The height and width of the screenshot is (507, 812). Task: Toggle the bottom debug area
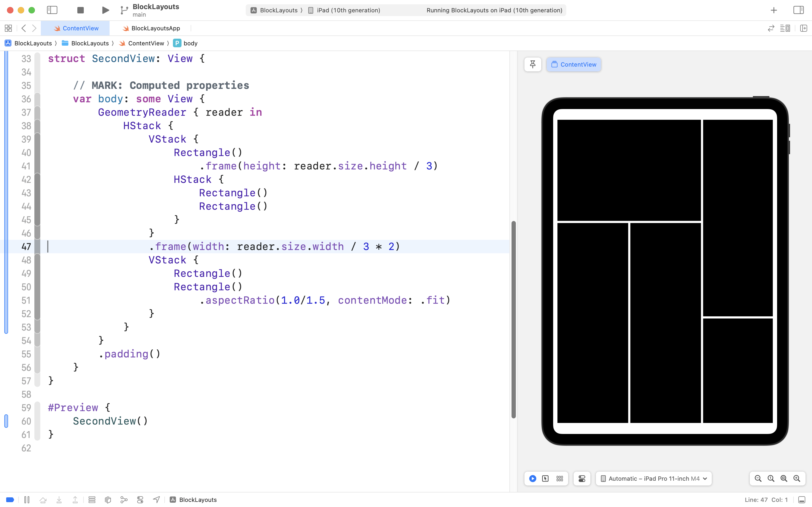(x=802, y=500)
